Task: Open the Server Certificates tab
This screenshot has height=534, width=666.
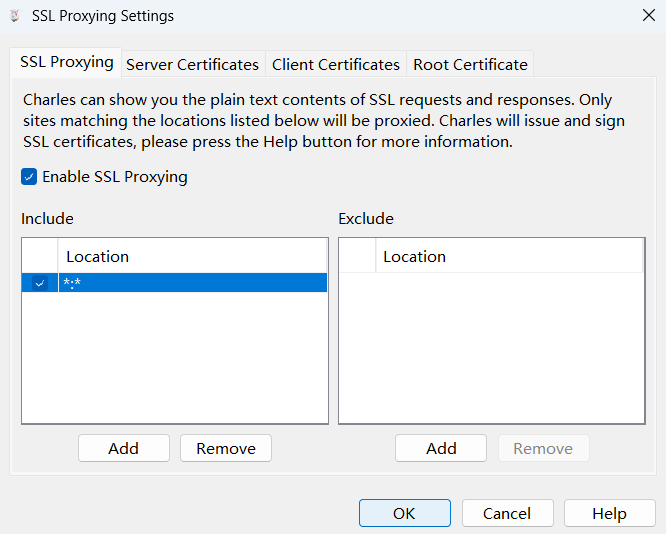Action: [192, 65]
